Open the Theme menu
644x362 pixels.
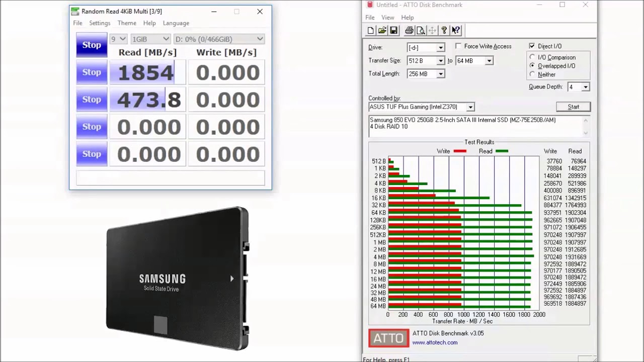(127, 23)
